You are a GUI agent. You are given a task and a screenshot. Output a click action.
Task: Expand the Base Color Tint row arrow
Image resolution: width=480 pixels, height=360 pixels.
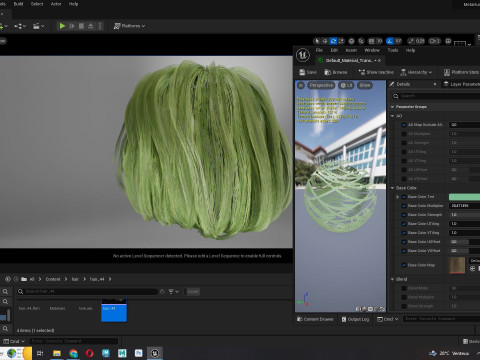397,197
